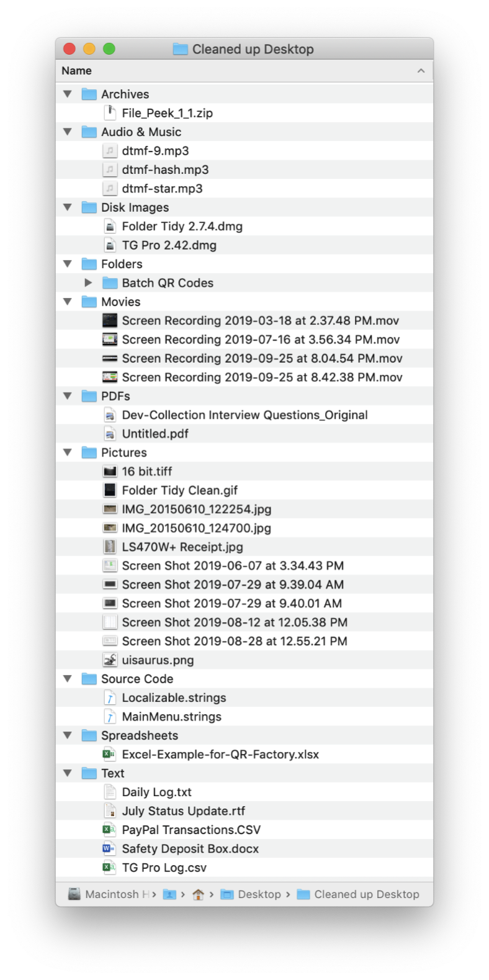
Task: Click the Word icon beside Safety Deposit Box.docx
Action: [110, 848]
